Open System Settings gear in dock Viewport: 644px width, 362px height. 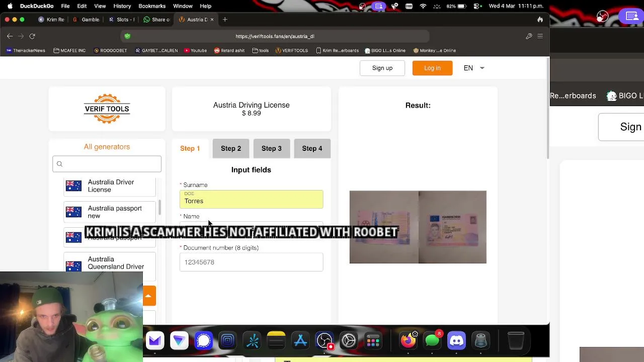(x=349, y=341)
